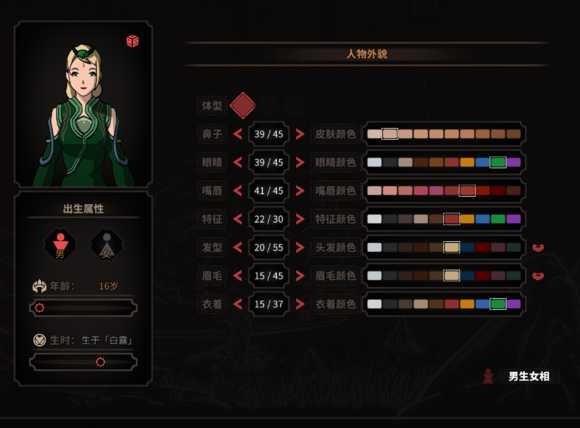Click the age icon next to 年龄
The image size is (580, 428).
click(39, 286)
